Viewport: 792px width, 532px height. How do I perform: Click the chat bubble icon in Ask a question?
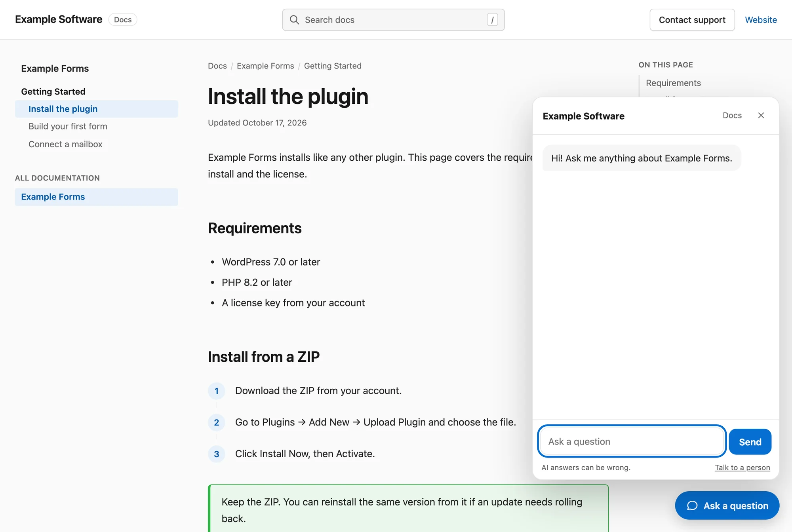coord(692,505)
